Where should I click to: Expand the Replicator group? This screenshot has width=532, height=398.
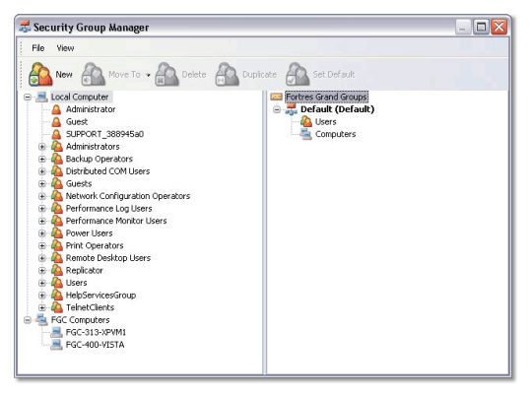pos(42,271)
